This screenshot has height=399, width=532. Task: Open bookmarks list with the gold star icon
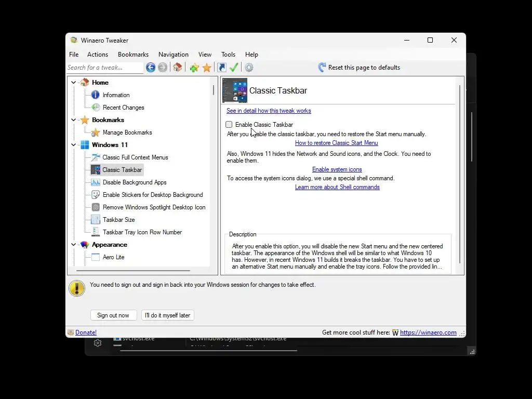coord(207,68)
